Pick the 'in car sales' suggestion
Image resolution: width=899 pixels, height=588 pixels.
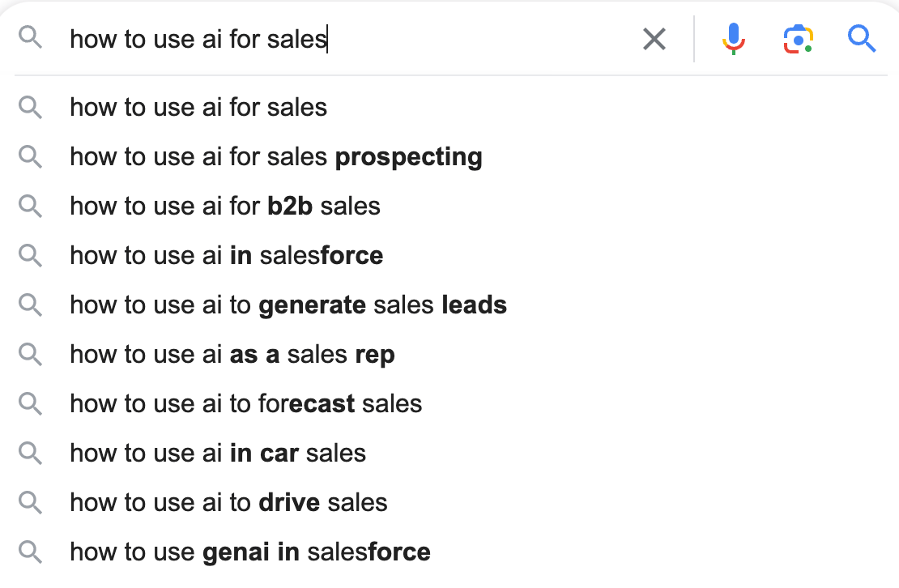[218, 453]
